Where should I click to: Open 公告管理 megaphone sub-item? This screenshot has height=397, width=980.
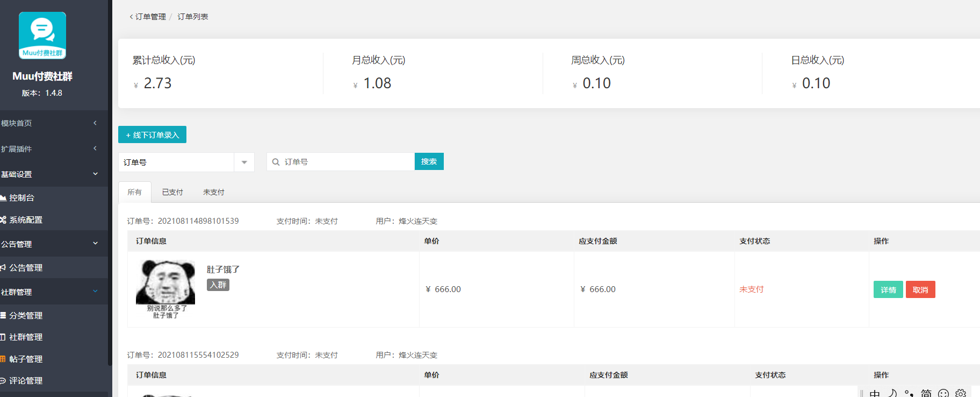coord(25,267)
